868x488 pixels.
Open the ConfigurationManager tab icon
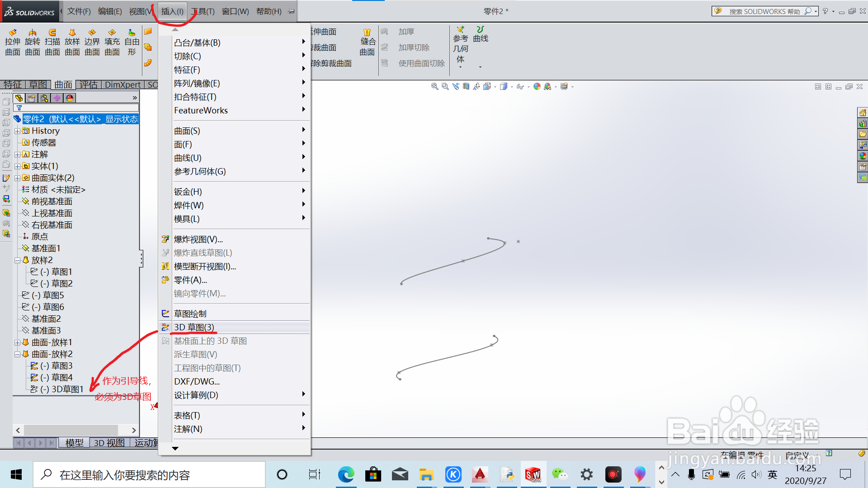point(44,98)
